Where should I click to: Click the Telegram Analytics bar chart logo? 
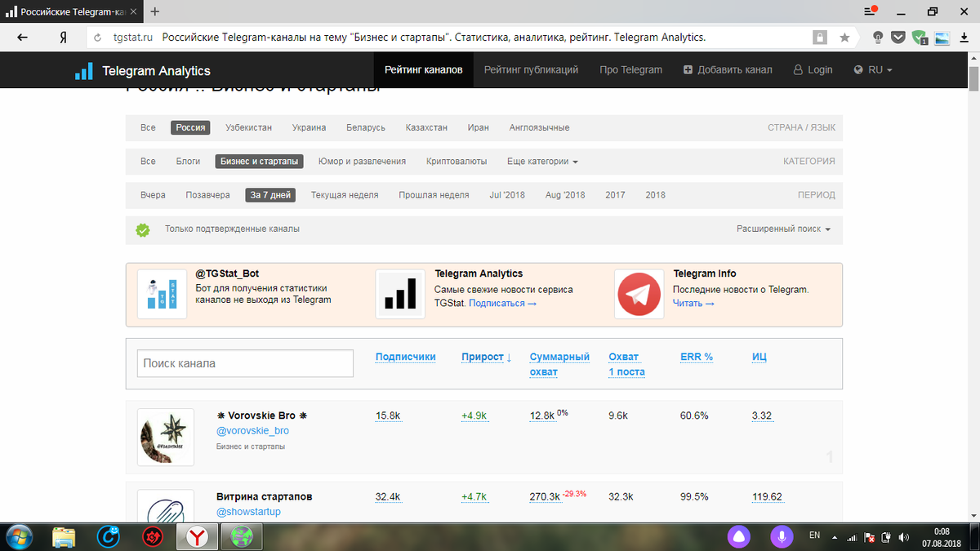(83, 70)
